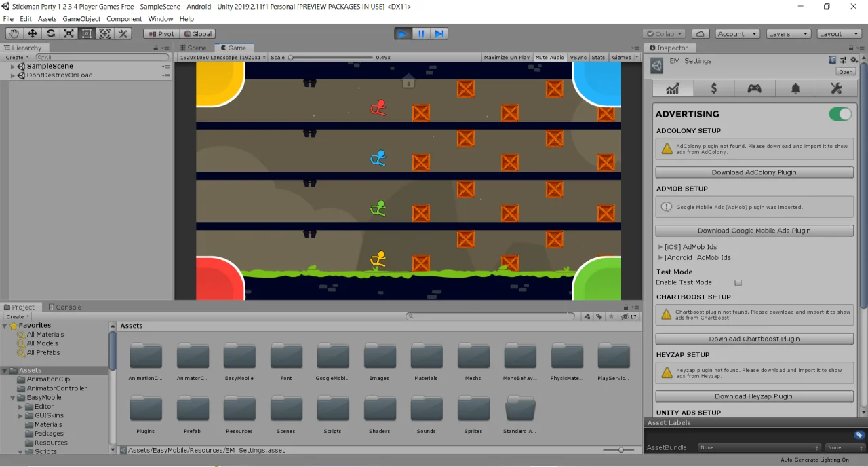Lock the Project panel

point(625,307)
